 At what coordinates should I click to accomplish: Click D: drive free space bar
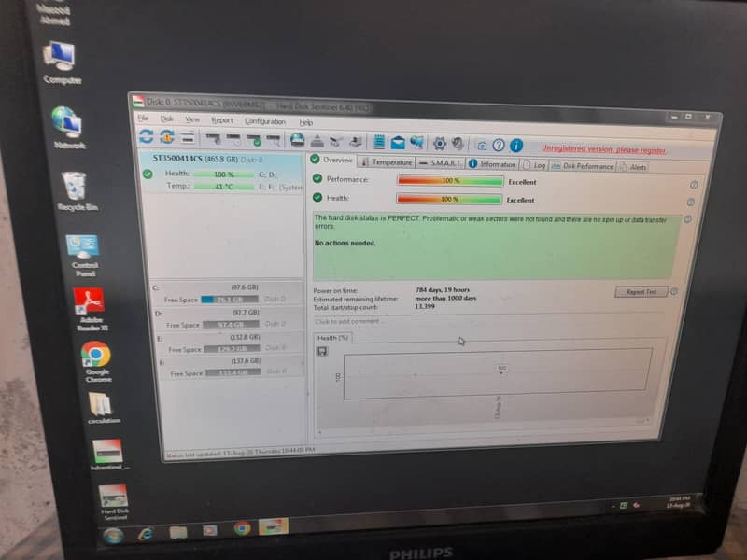(x=231, y=324)
